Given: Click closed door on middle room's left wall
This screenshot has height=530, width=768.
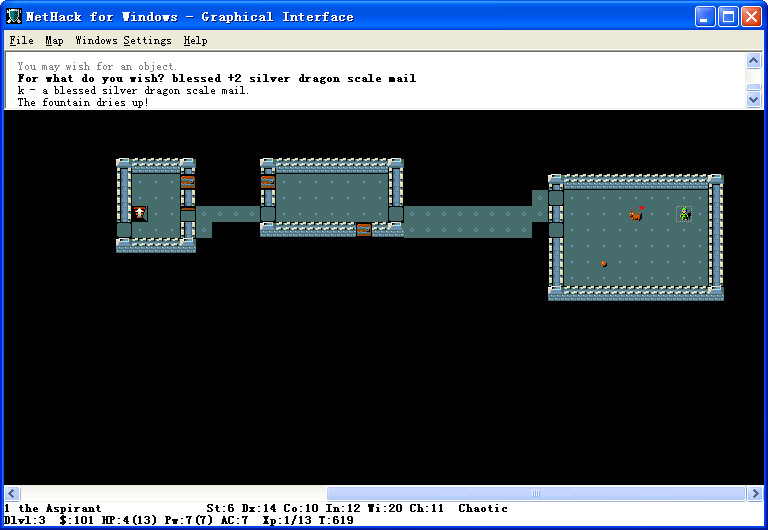Looking at the screenshot, I should pyautogui.click(x=268, y=182).
